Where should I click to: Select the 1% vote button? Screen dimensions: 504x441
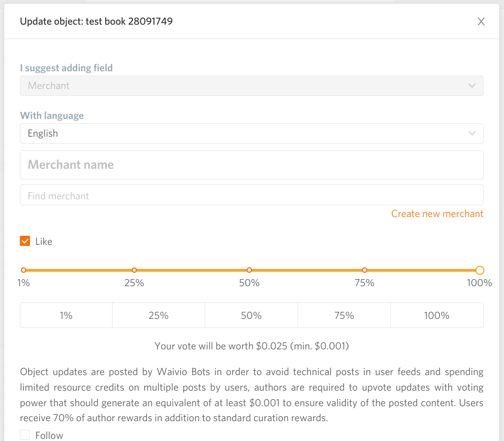tap(66, 315)
